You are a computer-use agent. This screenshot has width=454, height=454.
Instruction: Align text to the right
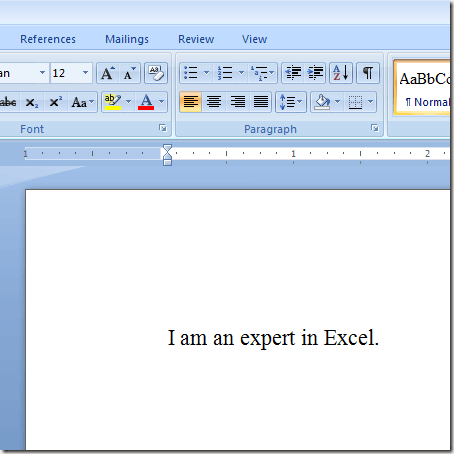coord(237,102)
